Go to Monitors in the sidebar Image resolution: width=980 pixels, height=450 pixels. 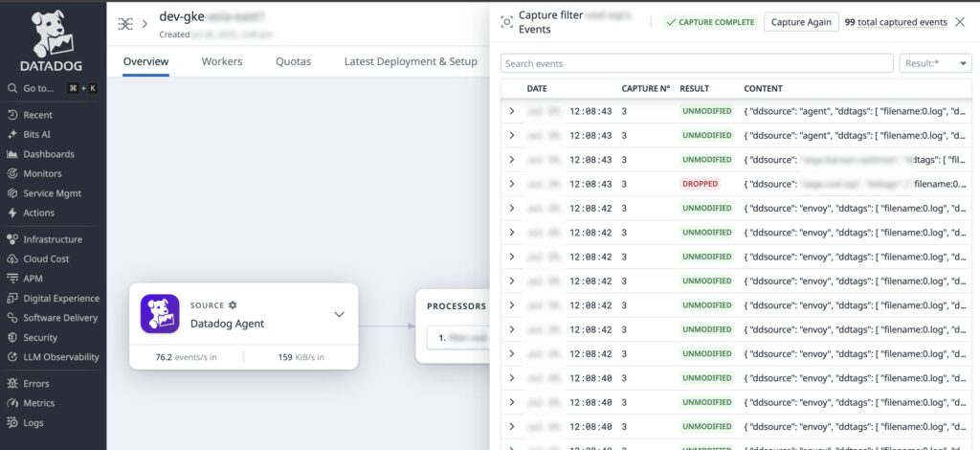click(x=42, y=173)
